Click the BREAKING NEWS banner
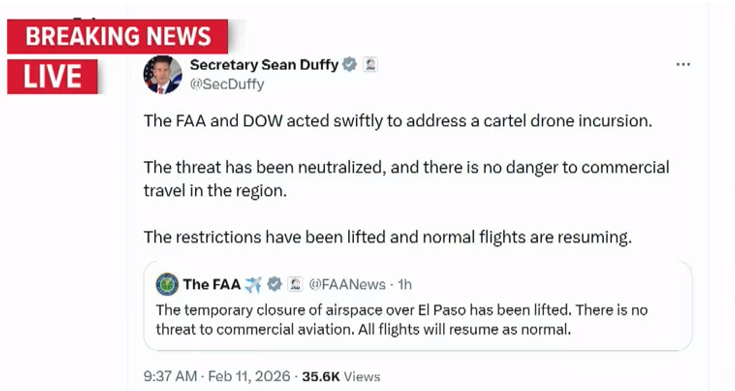735x391 pixels. pos(118,37)
